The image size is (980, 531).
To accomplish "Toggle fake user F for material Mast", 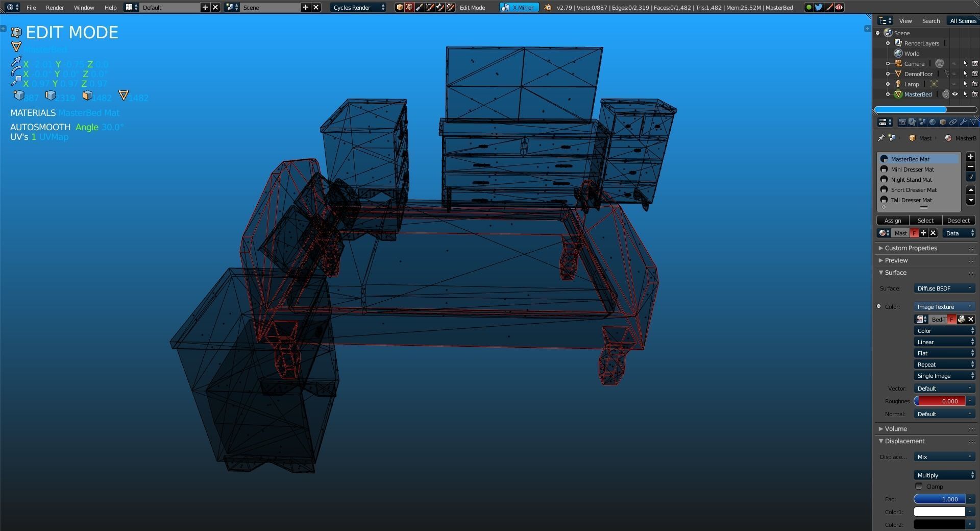I will point(914,233).
